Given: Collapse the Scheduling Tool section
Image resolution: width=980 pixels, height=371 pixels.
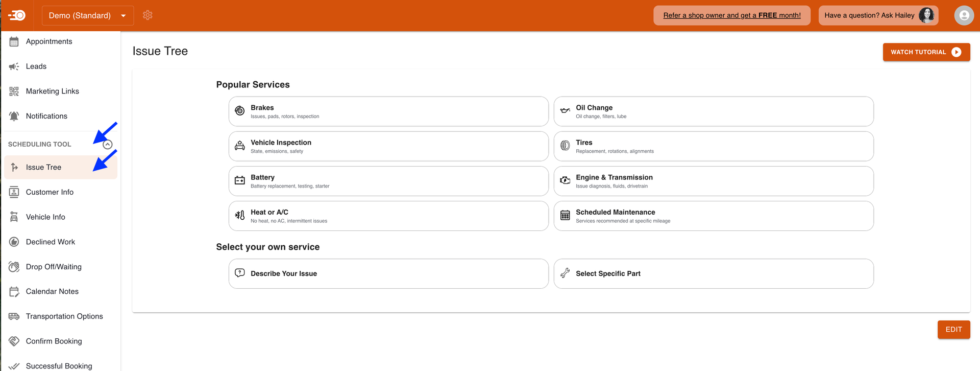Looking at the screenshot, I should coord(107,145).
